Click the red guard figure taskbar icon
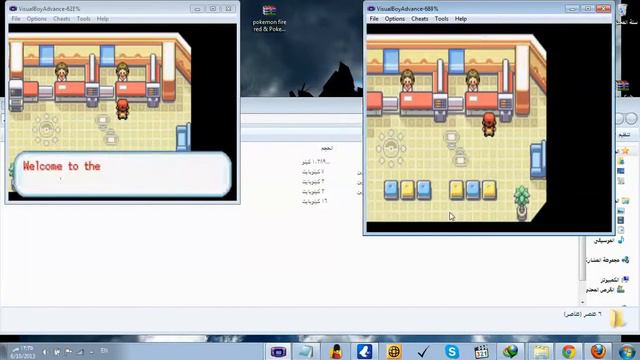 336,351
